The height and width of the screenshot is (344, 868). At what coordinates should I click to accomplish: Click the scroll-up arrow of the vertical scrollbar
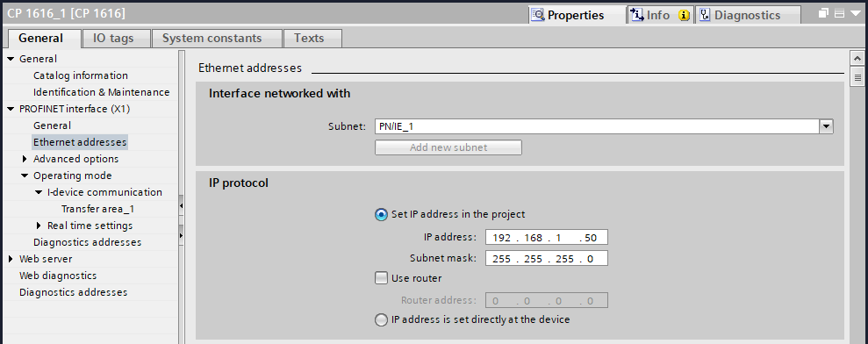pyautogui.click(x=857, y=58)
